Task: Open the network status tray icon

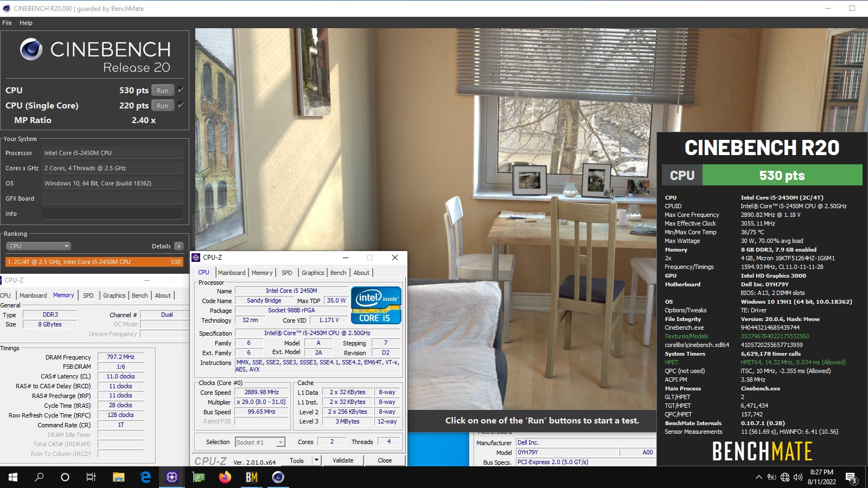Action: (x=785, y=477)
